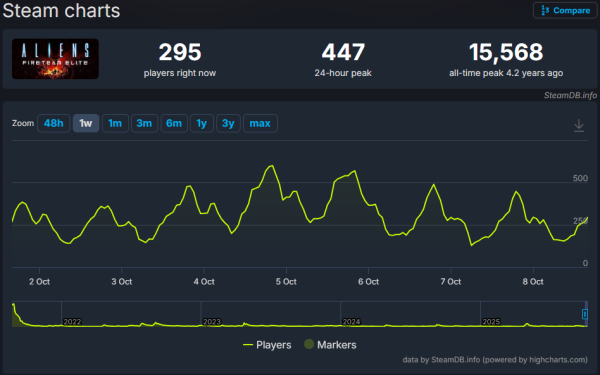Click the 2023 marker in navigator timeline

point(212,322)
